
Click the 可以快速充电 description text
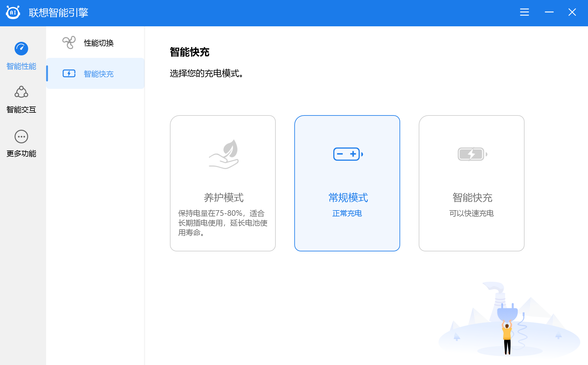pyautogui.click(x=472, y=213)
